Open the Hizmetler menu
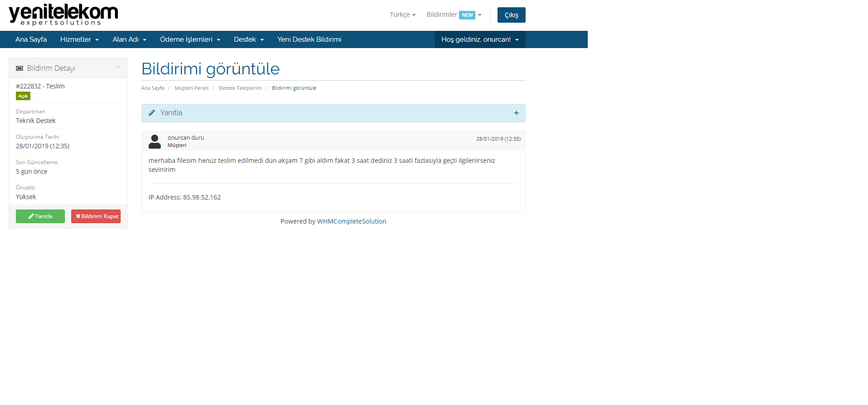This screenshot has width=868, height=405. (79, 39)
